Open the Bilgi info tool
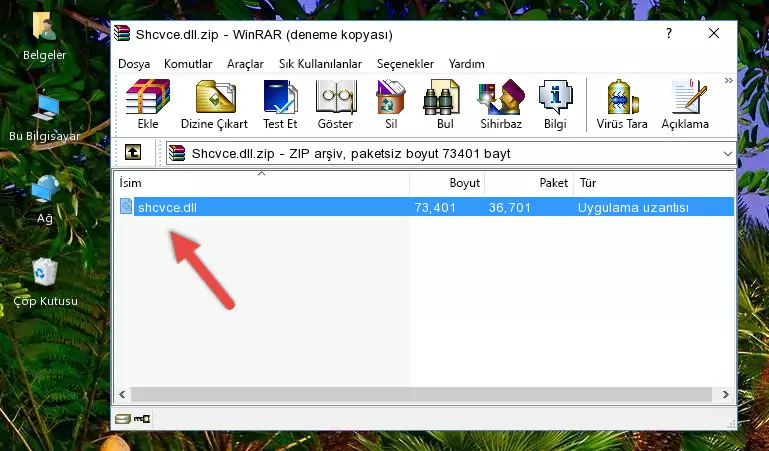The image size is (769, 451). tap(555, 104)
